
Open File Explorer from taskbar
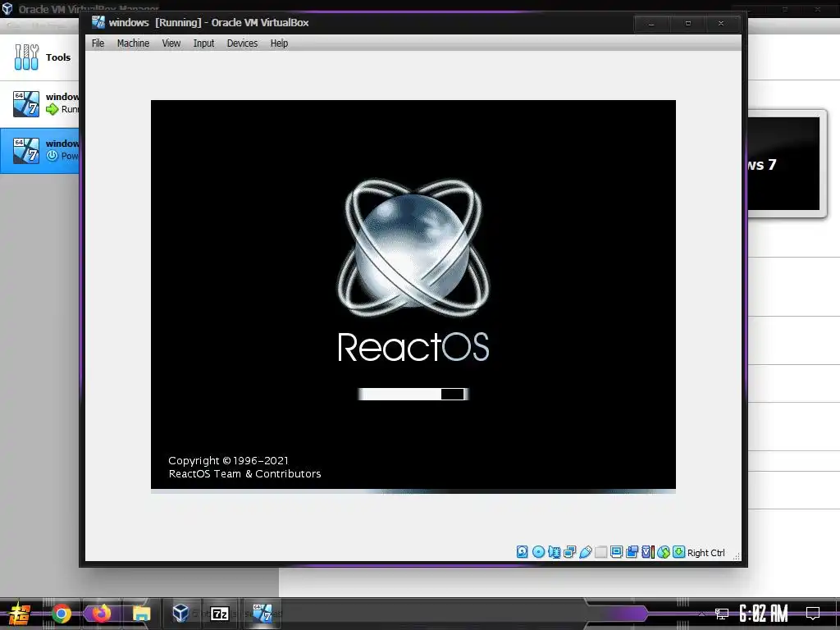tap(141, 614)
